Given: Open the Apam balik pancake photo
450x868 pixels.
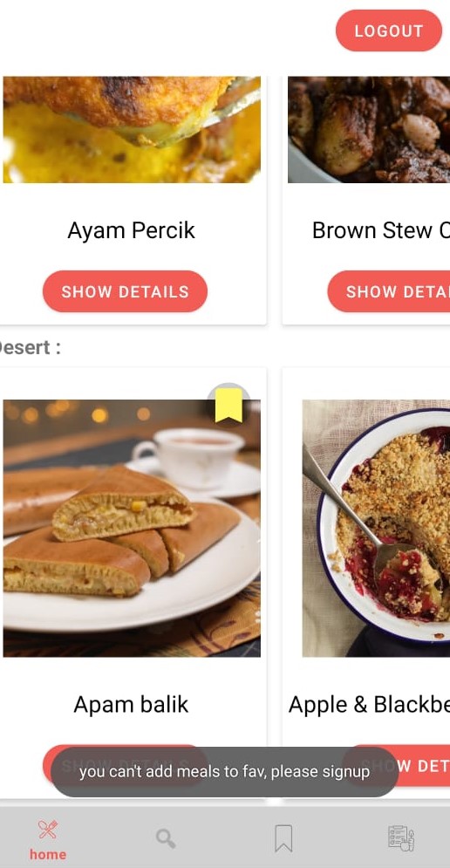Looking at the screenshot, I should pos(132,528).
